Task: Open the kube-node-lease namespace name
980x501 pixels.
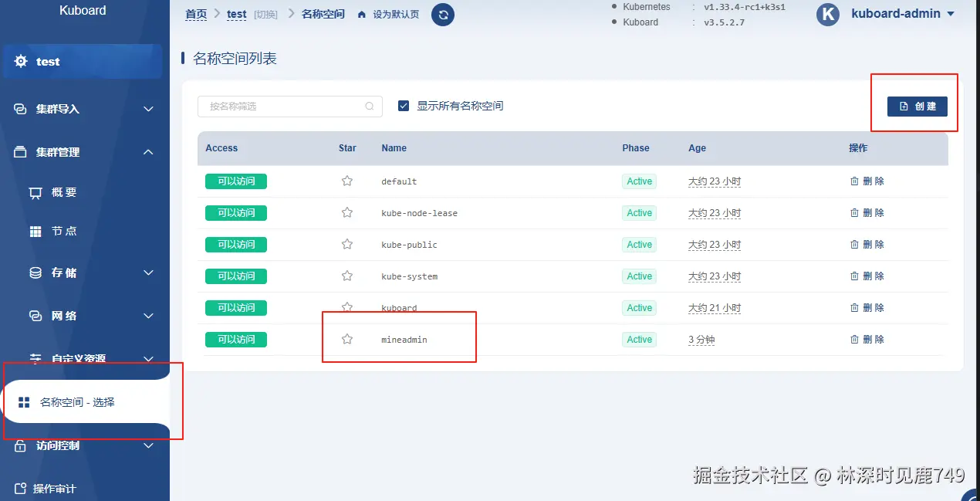Action: click(x=420, y=213)
